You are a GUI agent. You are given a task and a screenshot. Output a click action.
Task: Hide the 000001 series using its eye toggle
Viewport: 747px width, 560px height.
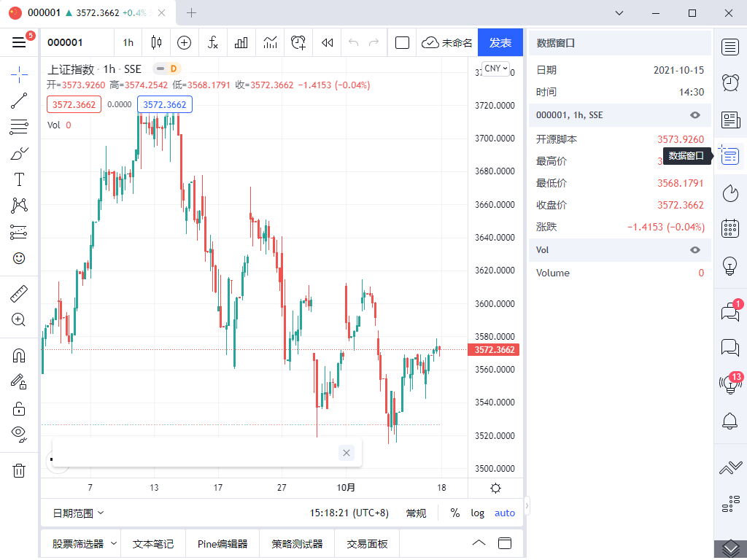pos(695,114)
